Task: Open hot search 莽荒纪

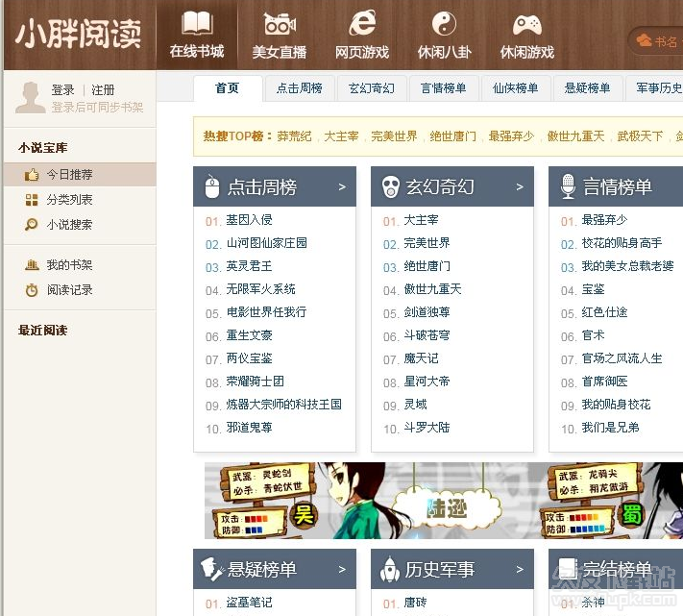Action: (295, 136)
